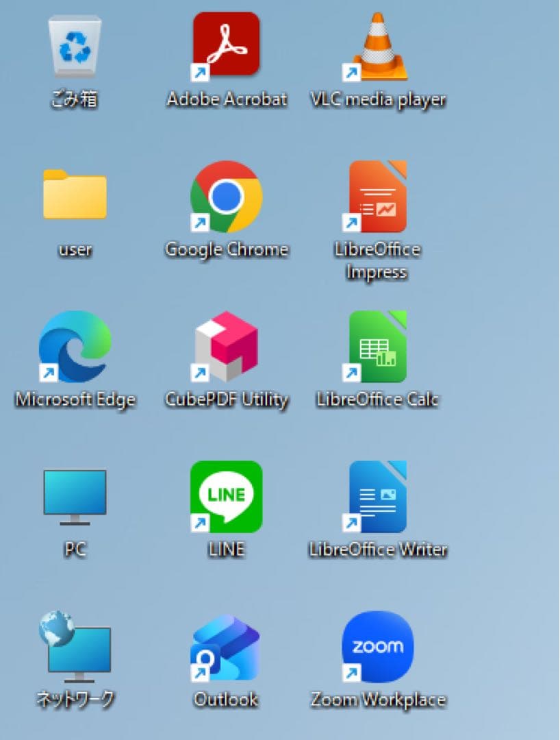Click the Microsoft Edge shortcut icon

tap(75, 346)
